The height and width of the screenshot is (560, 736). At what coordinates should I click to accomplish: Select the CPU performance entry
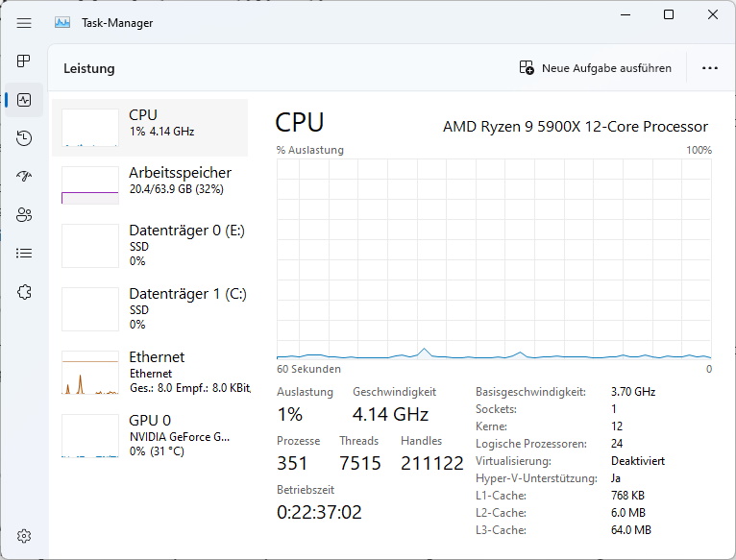pyautogui.click(x=150, y=127)
